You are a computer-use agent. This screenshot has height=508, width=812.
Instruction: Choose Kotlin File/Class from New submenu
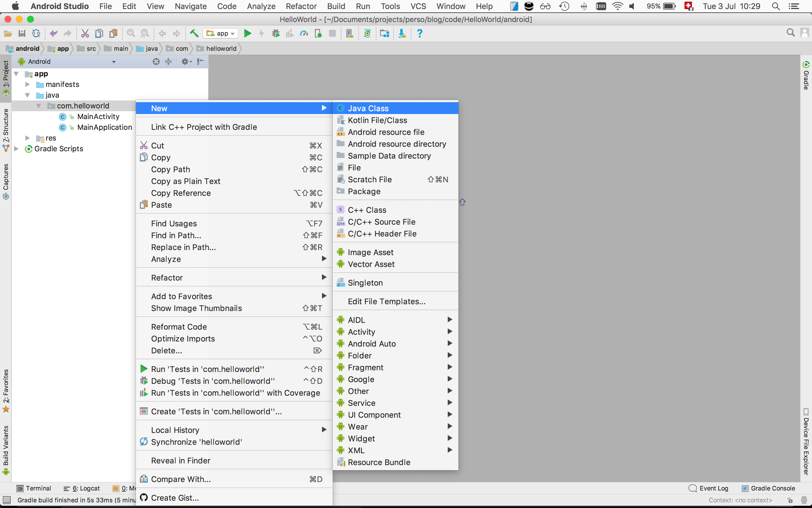[396, 120]
